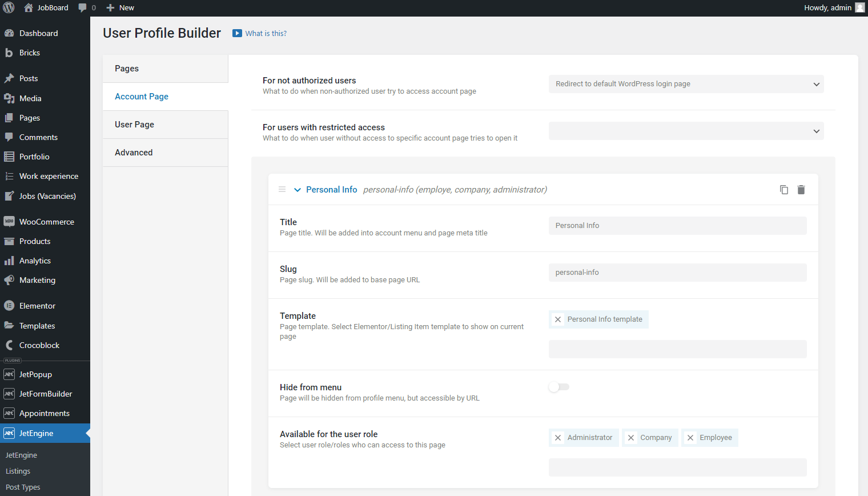Click the Jobs (Vacancies) edit icon

(9, 196)
